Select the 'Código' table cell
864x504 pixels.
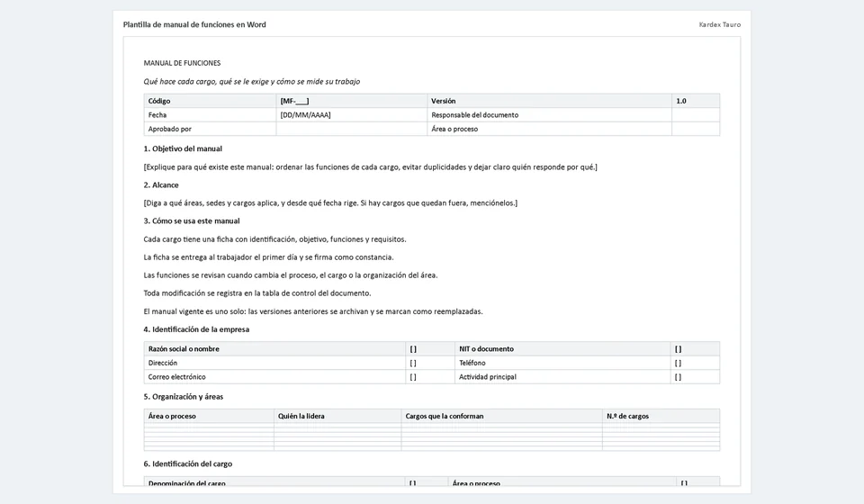click(210, 101)
